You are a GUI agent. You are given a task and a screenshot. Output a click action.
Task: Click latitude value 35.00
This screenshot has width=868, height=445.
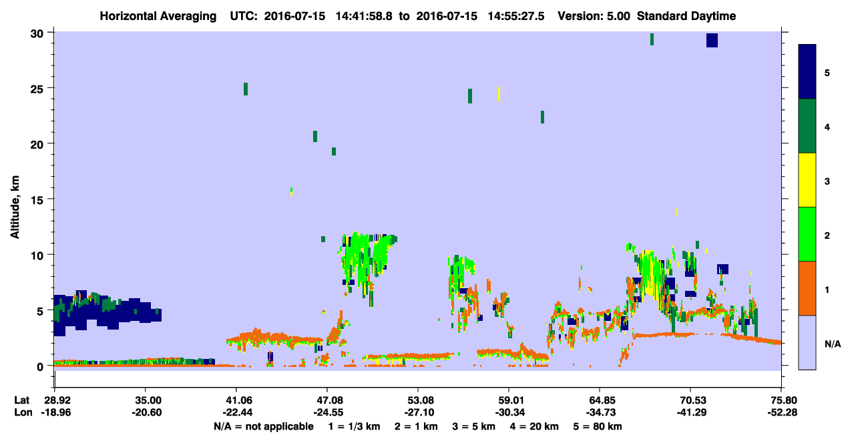click(x=148, y=400)
